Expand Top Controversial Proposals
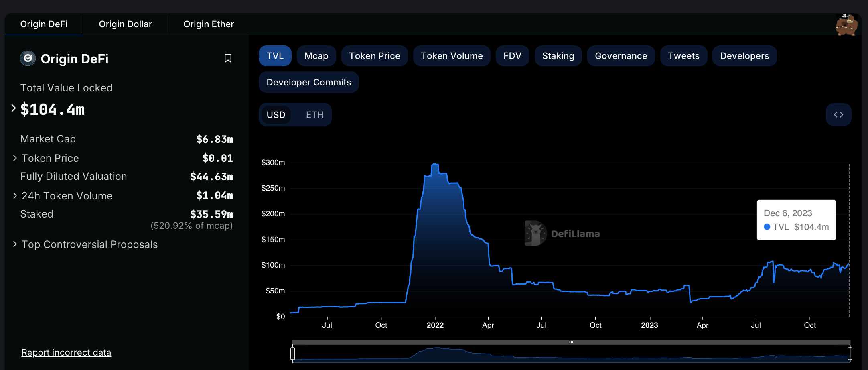868x370 pixels. pyautogui.click(x=15, y=244)
